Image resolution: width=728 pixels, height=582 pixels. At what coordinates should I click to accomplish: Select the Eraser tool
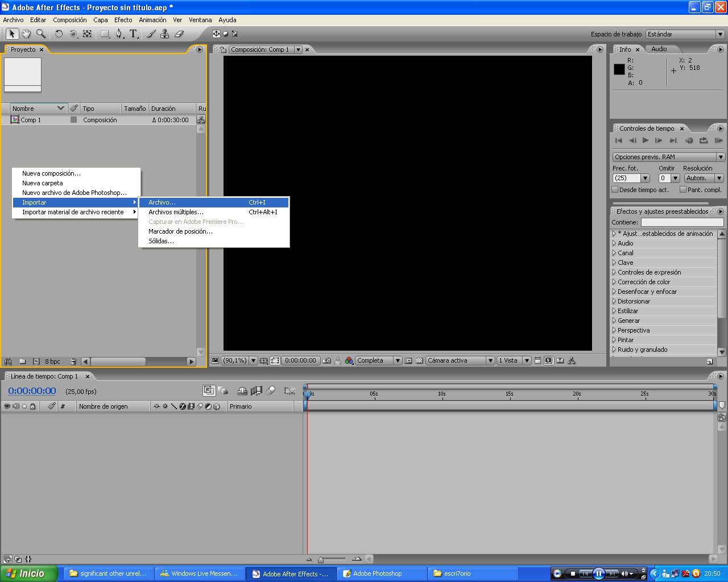179,34
